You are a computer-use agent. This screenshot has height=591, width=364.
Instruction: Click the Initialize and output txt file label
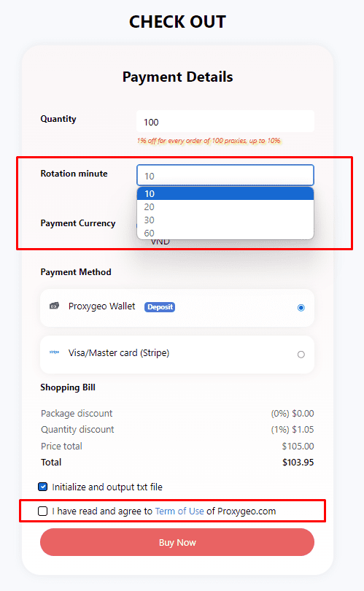click(107, 487)
